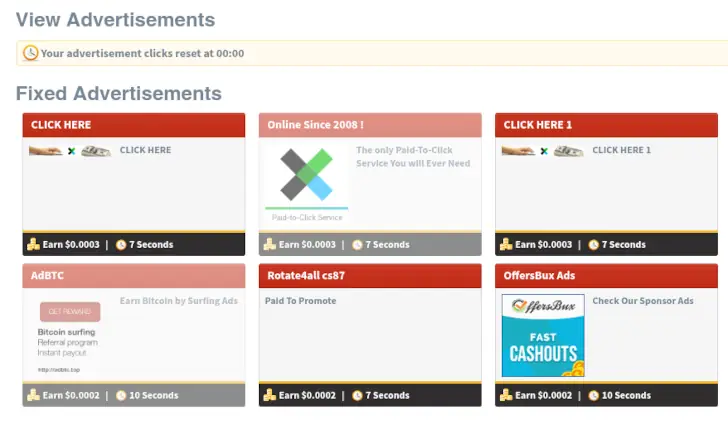Viewport: 728px width, 425px height.
Task: Open the Rotate4all cs87 ad header
Action: [370, 275]
